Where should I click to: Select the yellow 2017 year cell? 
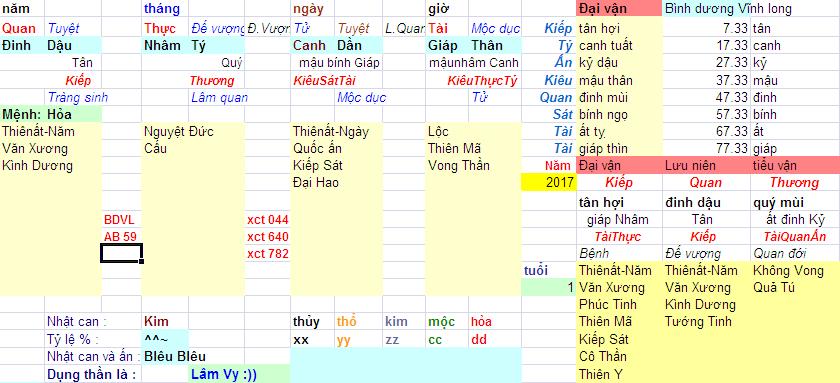pyautogui.click(x=549, y=183)
